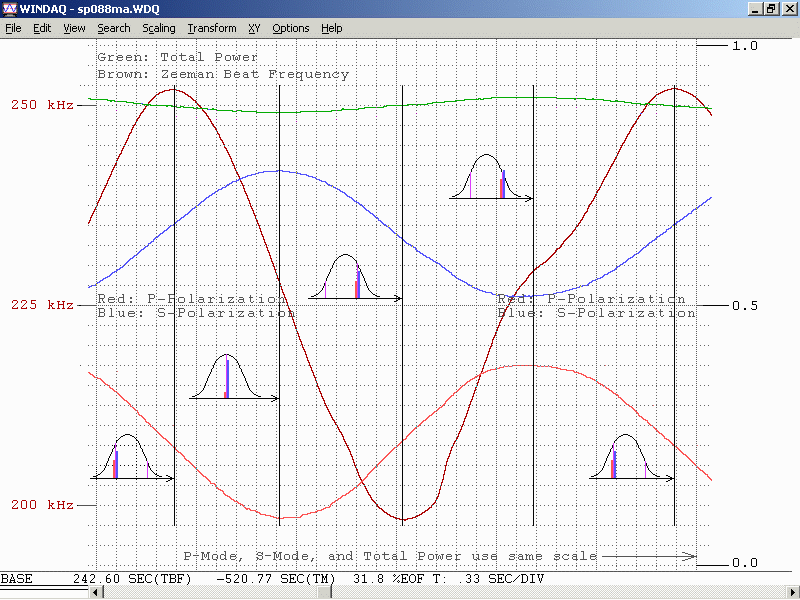This screenshot has width=800, height=600.
Task: Restore down the WINDAQ window
Action: (x=771, y=8)
